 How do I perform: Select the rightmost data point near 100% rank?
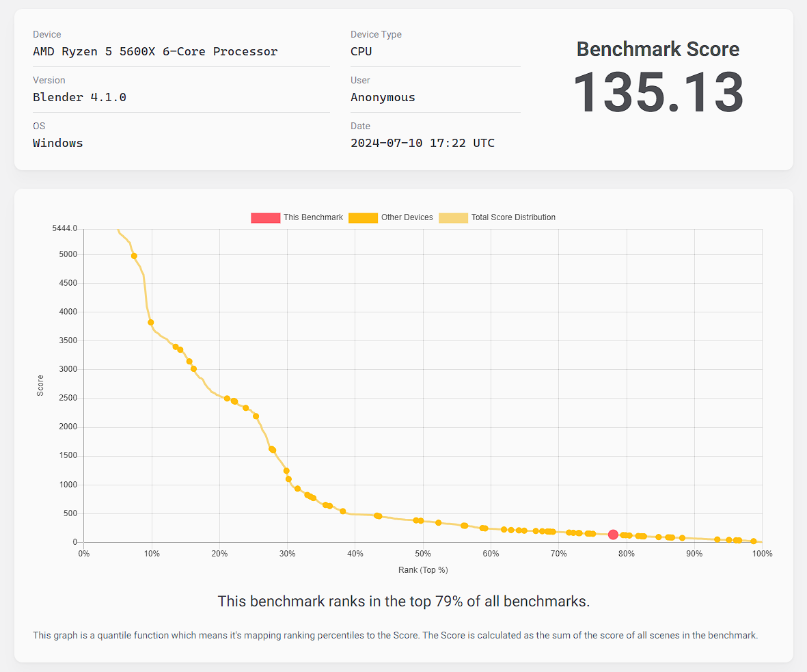pos(754,541)
